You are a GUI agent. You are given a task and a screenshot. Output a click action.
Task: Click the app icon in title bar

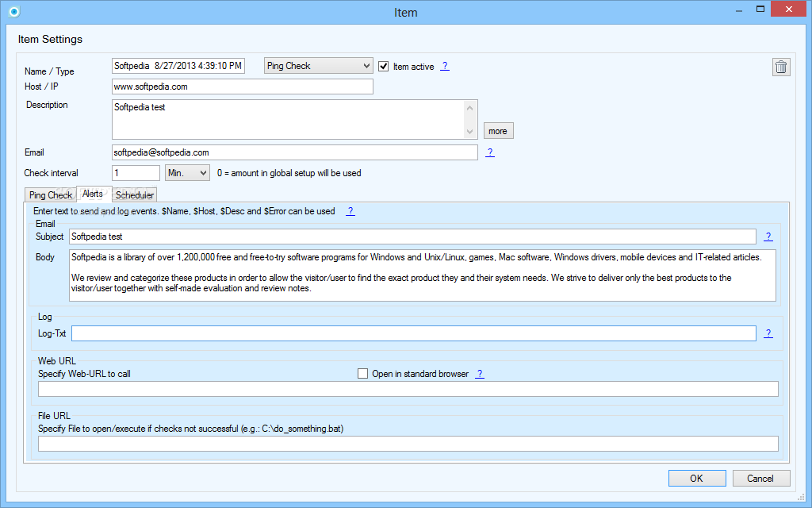pyautogui.click(x=14, y=11)
